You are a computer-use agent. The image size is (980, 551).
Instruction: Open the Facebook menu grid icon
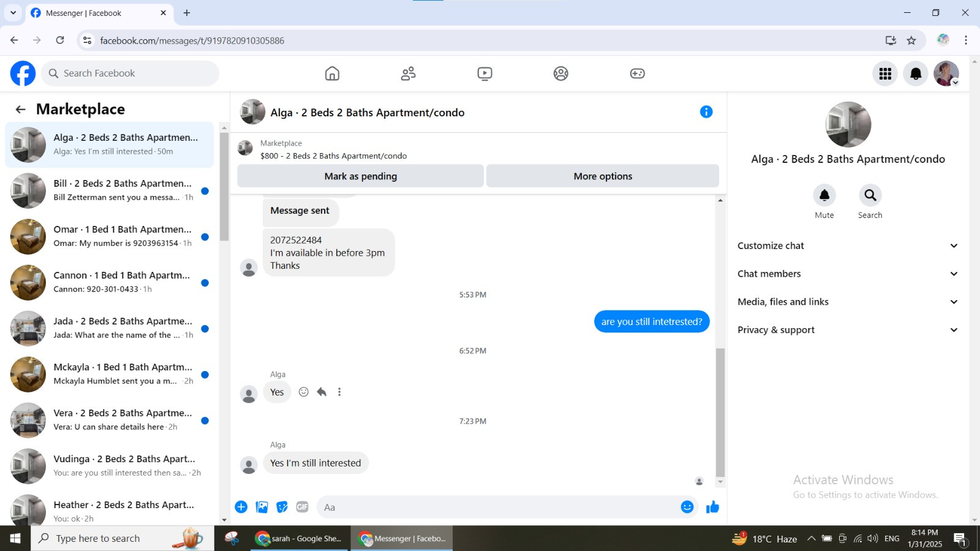[885, 73]
